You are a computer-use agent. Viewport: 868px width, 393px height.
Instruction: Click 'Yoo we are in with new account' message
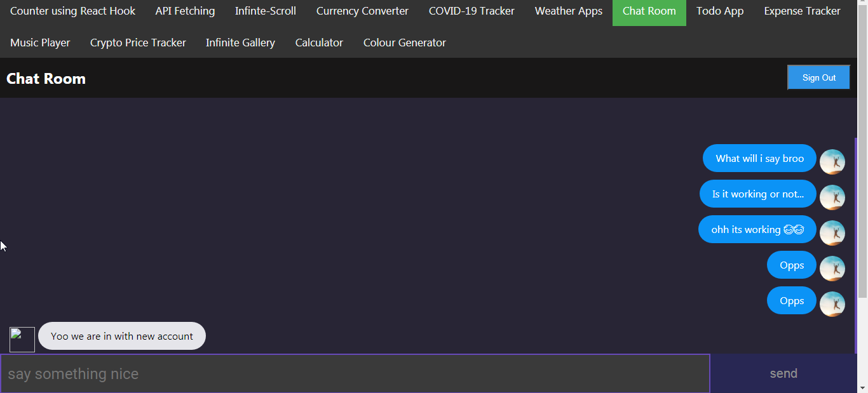pos(122,336)
